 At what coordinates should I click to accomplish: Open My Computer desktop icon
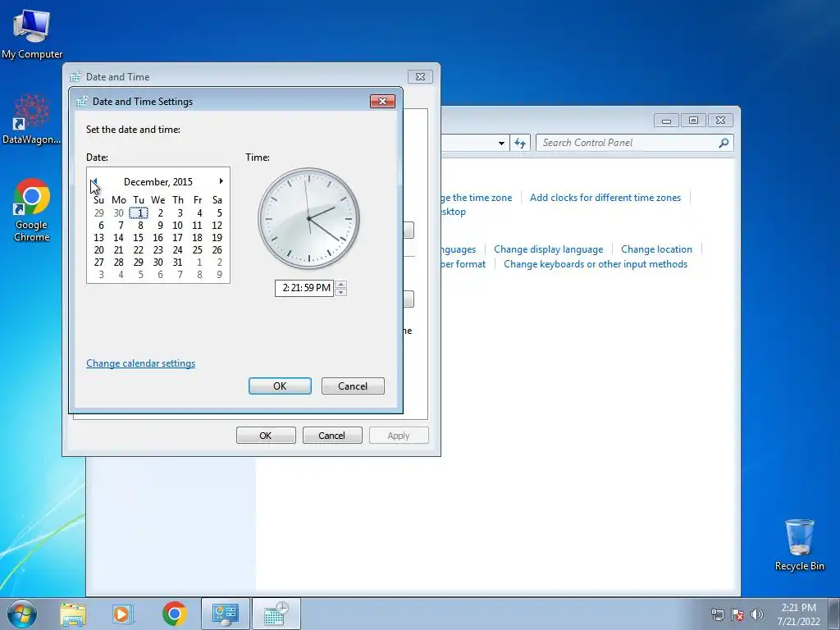pos(32,33)
